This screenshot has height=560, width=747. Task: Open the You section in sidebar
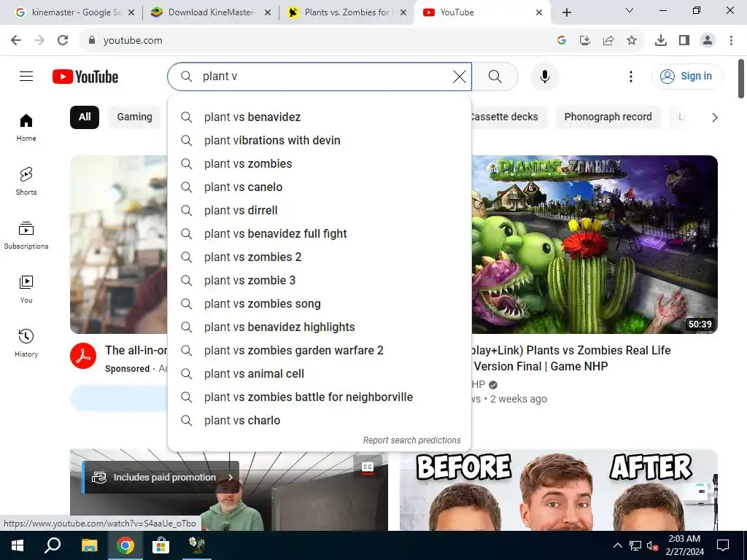(x=26, y=289)
